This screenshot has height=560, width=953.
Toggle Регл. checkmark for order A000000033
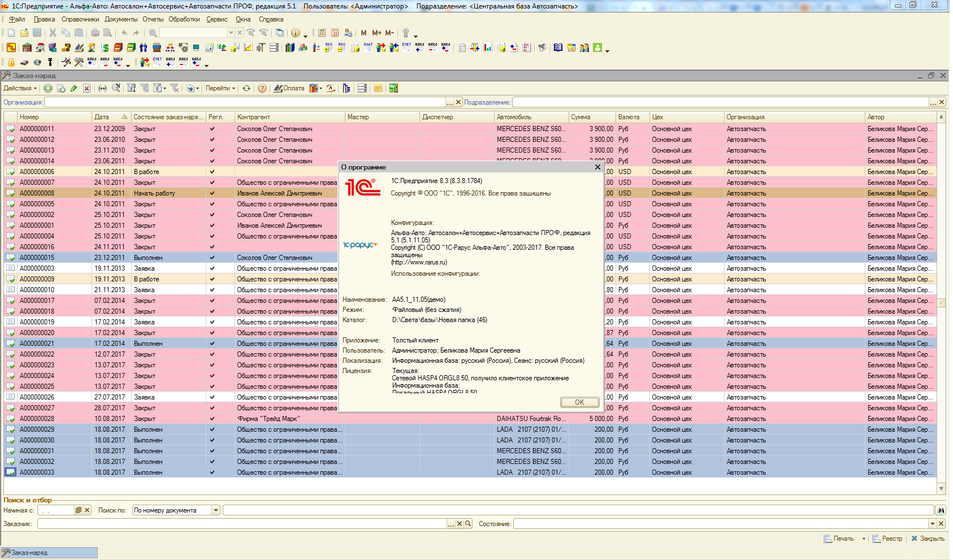pos(212,472)
